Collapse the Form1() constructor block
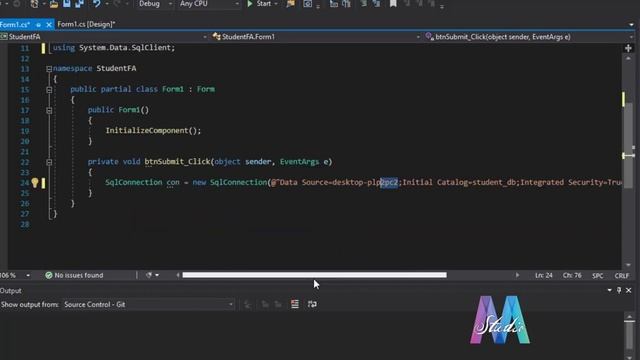 click(x=49, y=110)
